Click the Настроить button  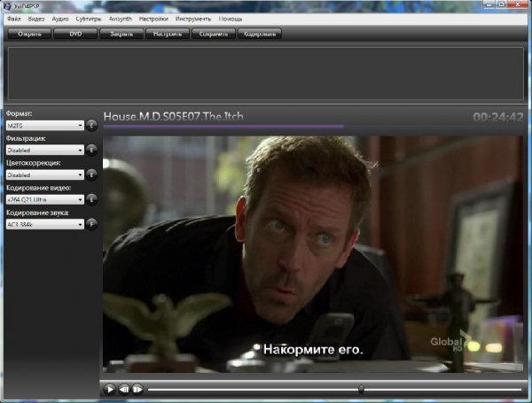pyautogui.click(x=168, y=34)
